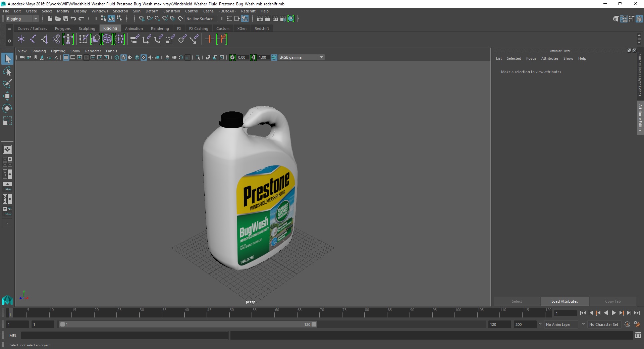Activate the Lasso Select tool
This screenshot has width=644, height=349.
[7, 71]
